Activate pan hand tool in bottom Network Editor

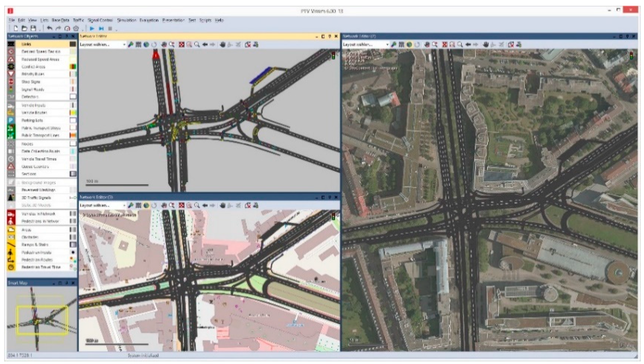point(223,205)
